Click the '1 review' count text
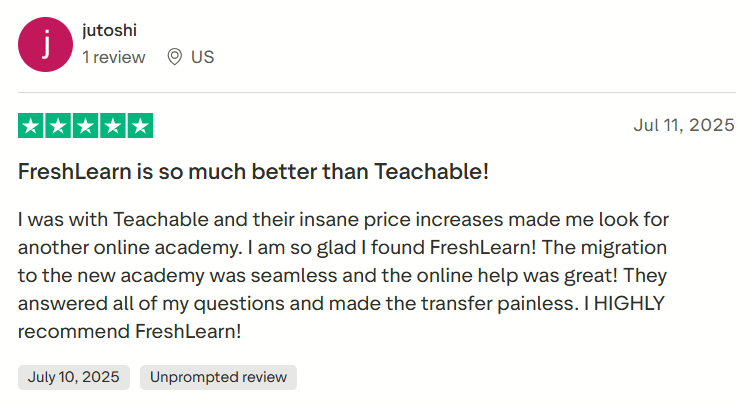746x407 pixels. (113, 57)
